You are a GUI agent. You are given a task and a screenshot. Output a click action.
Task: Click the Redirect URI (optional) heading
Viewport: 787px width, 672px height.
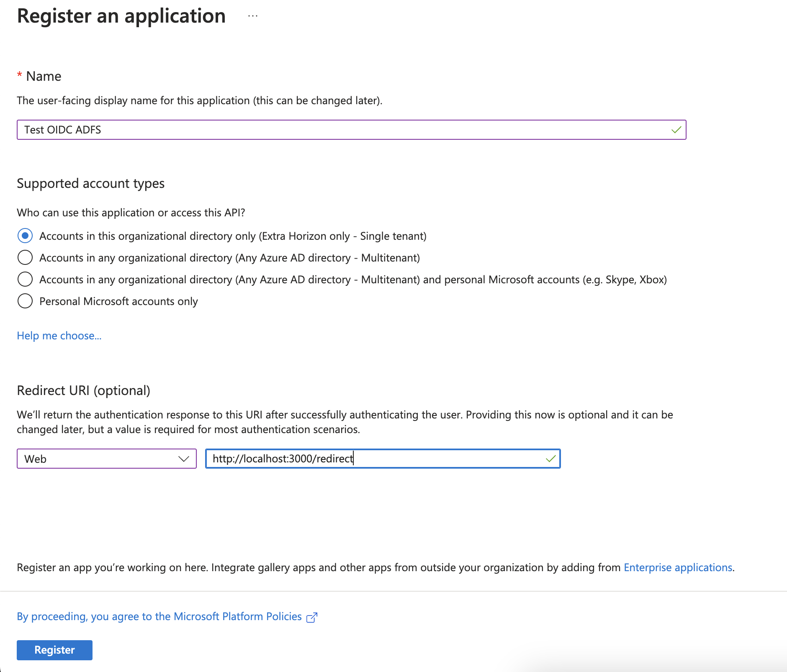83,390
